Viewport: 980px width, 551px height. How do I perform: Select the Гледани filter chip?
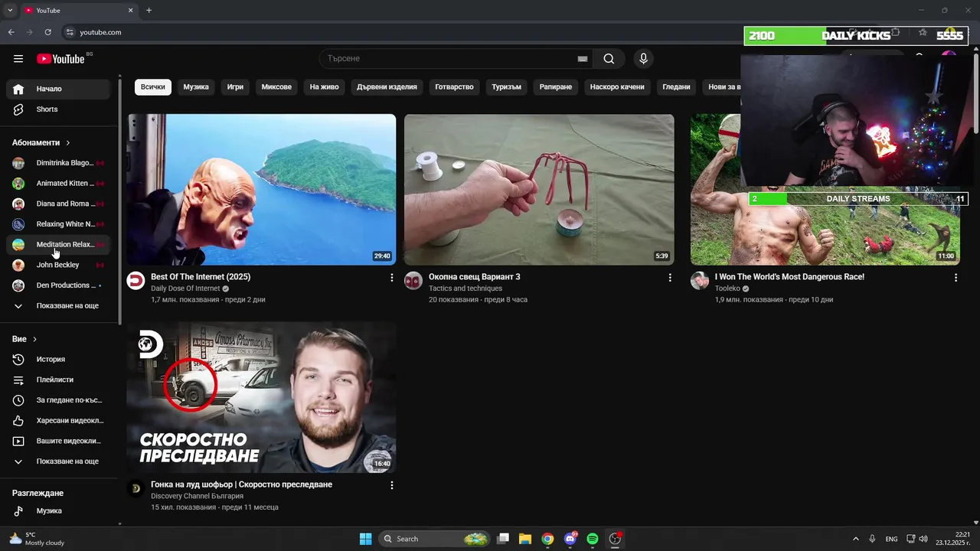coord(676,86)
